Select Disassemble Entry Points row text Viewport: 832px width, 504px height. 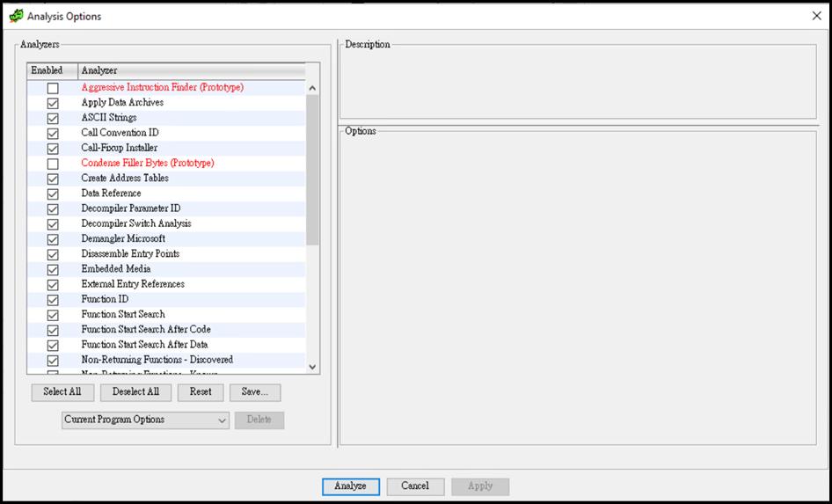point(130,253)
